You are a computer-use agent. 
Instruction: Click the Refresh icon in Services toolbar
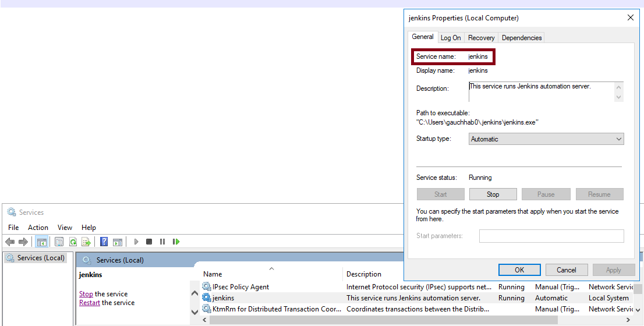[x=73, y=242]
